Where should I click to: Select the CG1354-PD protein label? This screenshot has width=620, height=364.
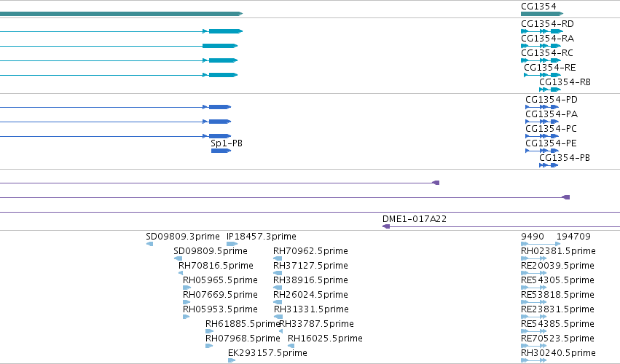tap(552, 100)
